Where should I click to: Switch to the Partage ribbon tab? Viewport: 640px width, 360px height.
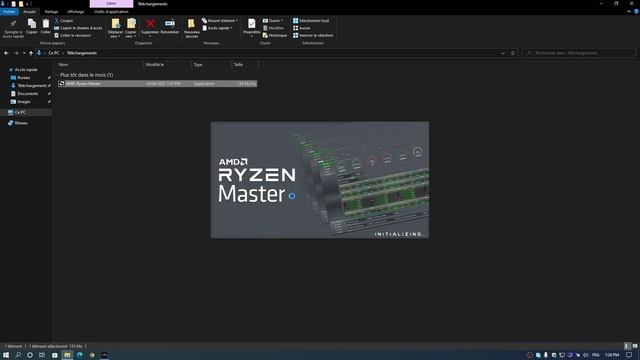[x=51, y=12]
